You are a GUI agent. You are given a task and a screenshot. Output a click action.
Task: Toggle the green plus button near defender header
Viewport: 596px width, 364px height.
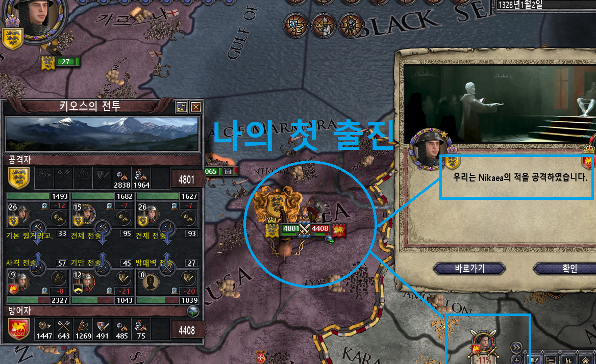(x=193, y=313)
